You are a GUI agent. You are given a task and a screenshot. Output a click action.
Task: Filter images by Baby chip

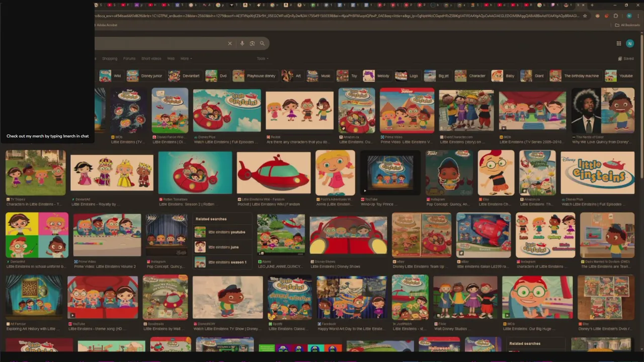[x=504, y=76]
